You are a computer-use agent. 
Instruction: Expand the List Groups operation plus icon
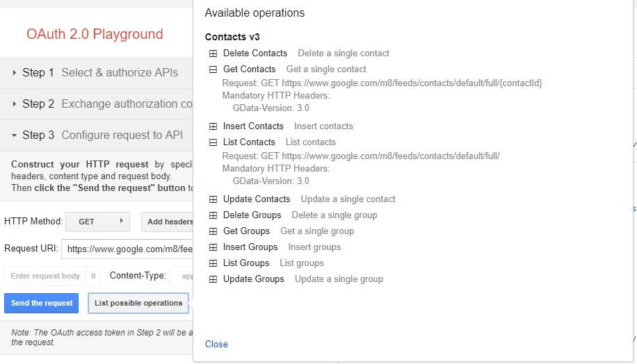pos(213,263)
